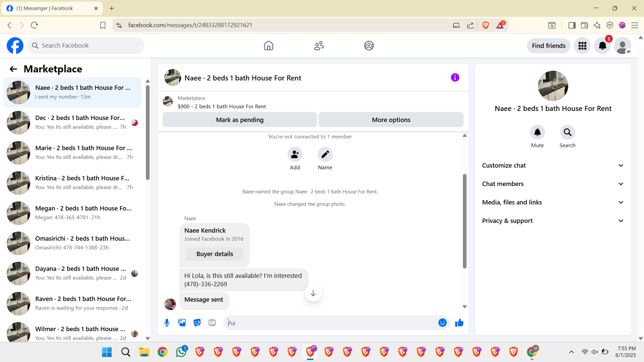Open the Friends icon in top navigation

coord(319,46)
